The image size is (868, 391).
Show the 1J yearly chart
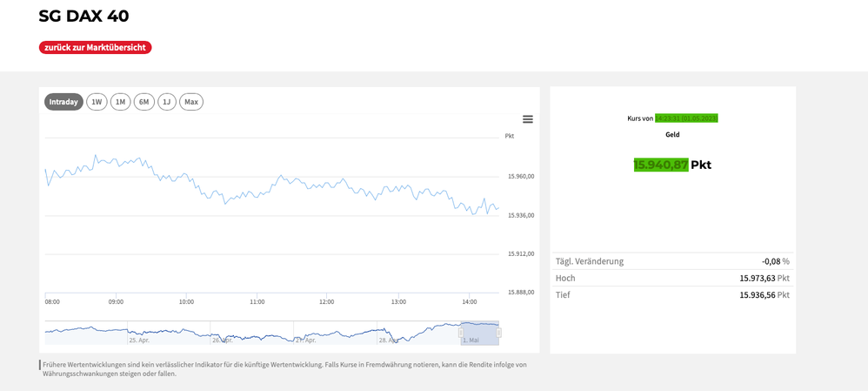click(167, 102)
